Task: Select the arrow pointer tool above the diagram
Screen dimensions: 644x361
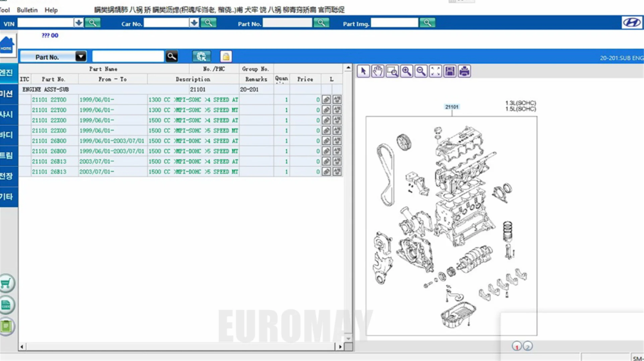Action: pyautogui.click(x=363, y=71)
